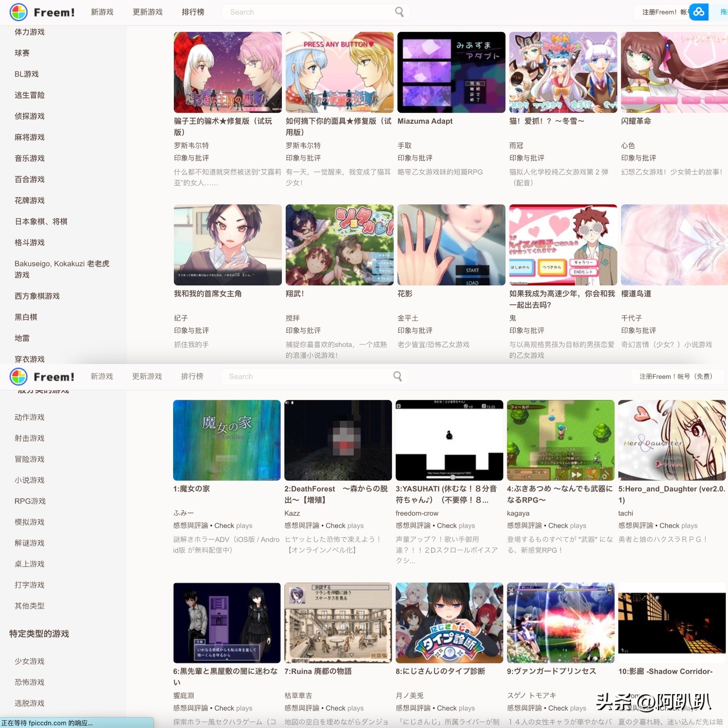728x728 pixels.
Task: Open 新游戏 tab in top header
Action: 102,12
